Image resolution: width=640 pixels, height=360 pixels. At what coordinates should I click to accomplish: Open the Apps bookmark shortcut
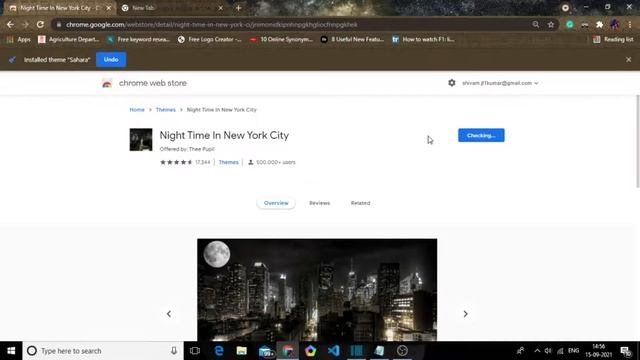pyautogui.click(x=19, y=40)
